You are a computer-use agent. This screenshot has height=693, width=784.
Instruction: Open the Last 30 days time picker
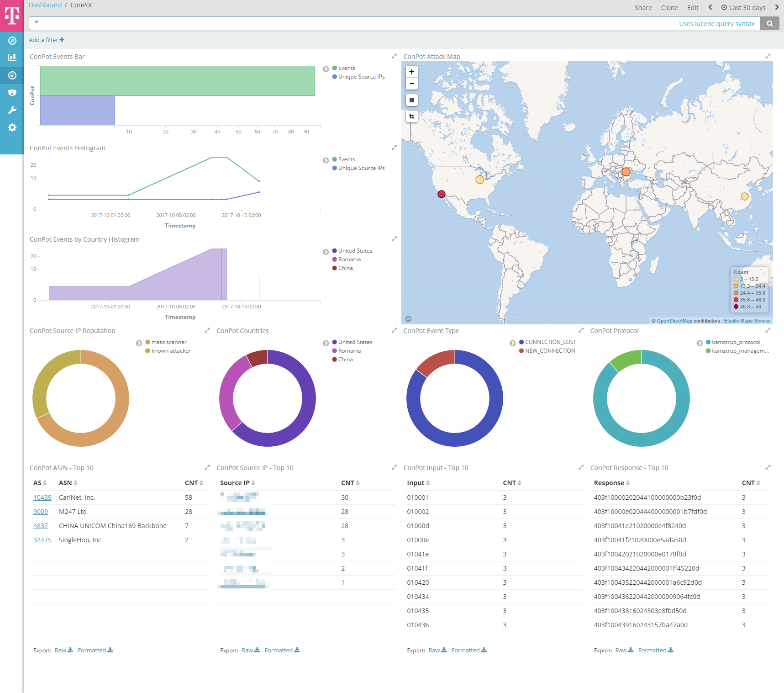click(743, 8)
